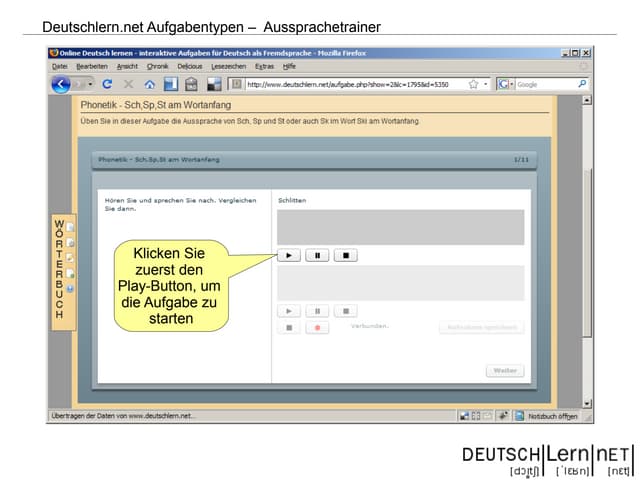
Task: Pause your own recording playback
Action: click(317, 311)
